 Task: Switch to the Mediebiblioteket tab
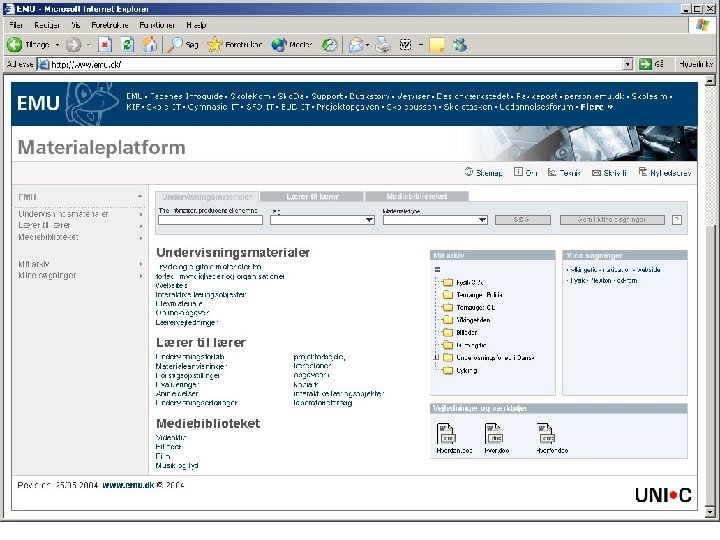(419, 197)
